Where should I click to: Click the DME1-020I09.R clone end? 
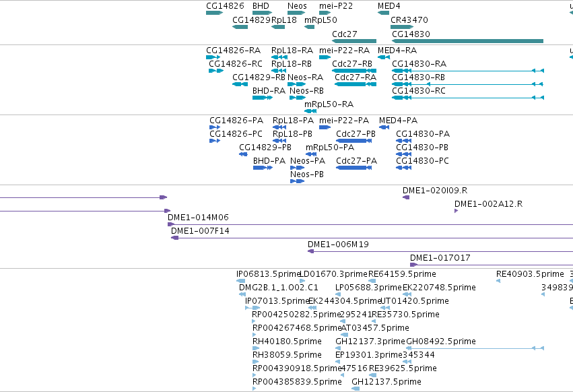(406, 197)
